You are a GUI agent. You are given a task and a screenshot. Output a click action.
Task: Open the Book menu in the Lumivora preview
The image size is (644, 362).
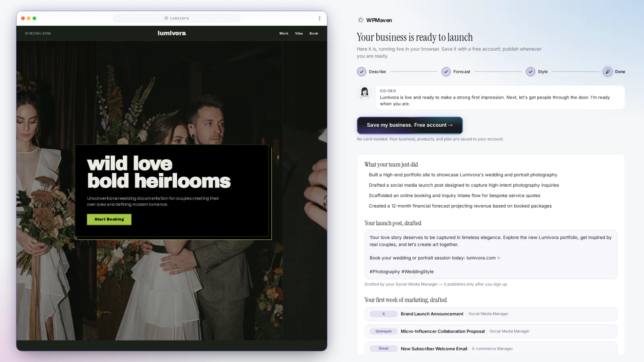[314, 33]
